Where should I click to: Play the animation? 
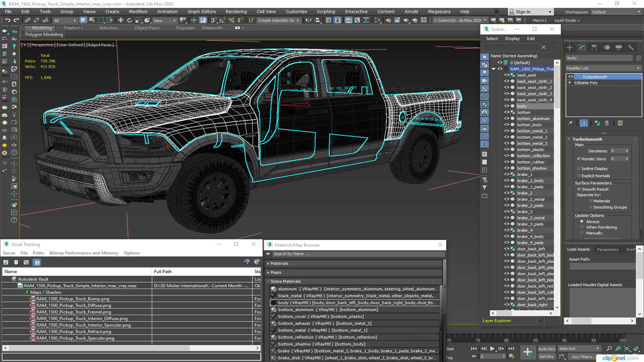click(x=492, y=349)
